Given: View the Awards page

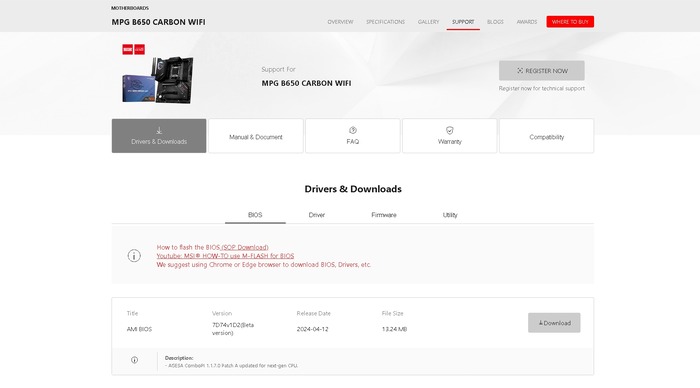Looking at the screenshot, I should (527, 22).
